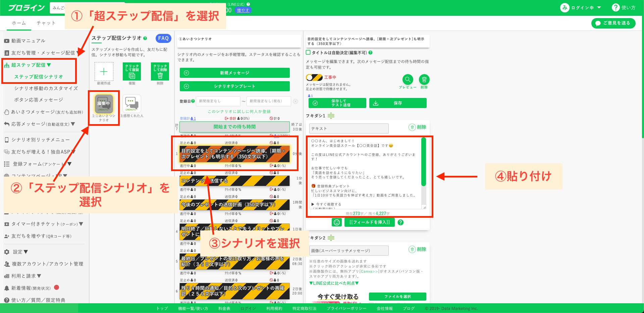This screenshot has height=313, width=644.
Task: Click the question mark icon beside 登録日
Action: point(193,101)
